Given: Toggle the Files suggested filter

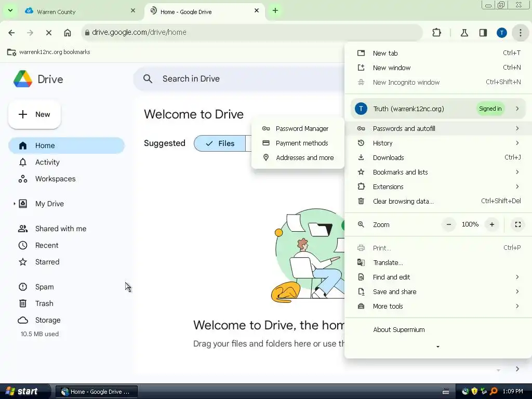Looking at the screenshot, I should pos(220,143).
